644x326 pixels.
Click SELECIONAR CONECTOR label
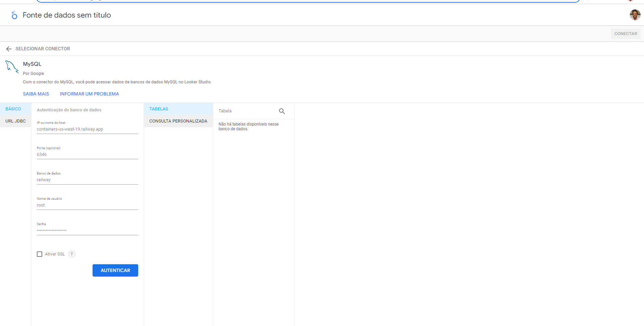(x=43, y=49)
